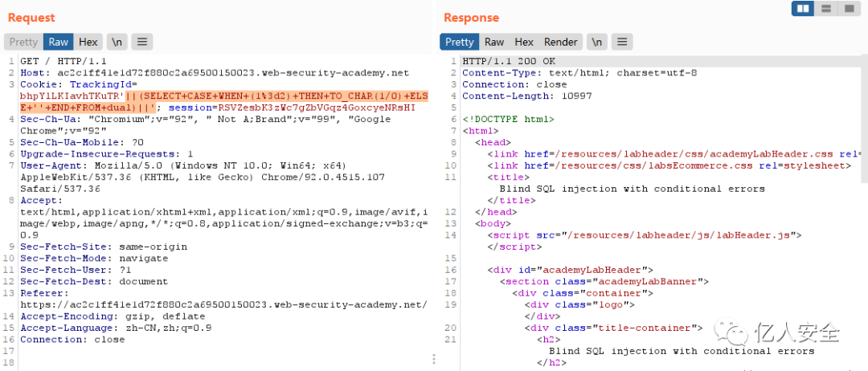Click the 'Sec-Fetch-Site: same-origin' header
Screen dimensions: 868x371
pyautogui.click(x=104, y=247)
